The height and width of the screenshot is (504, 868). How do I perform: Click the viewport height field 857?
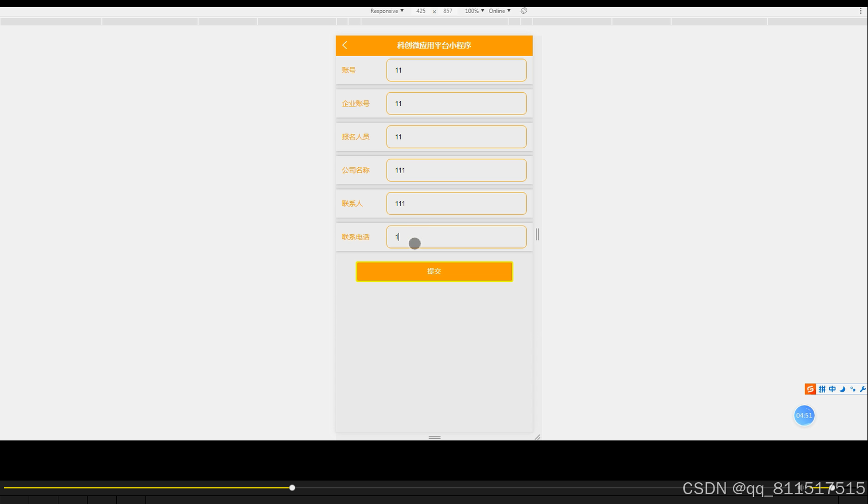448,11
